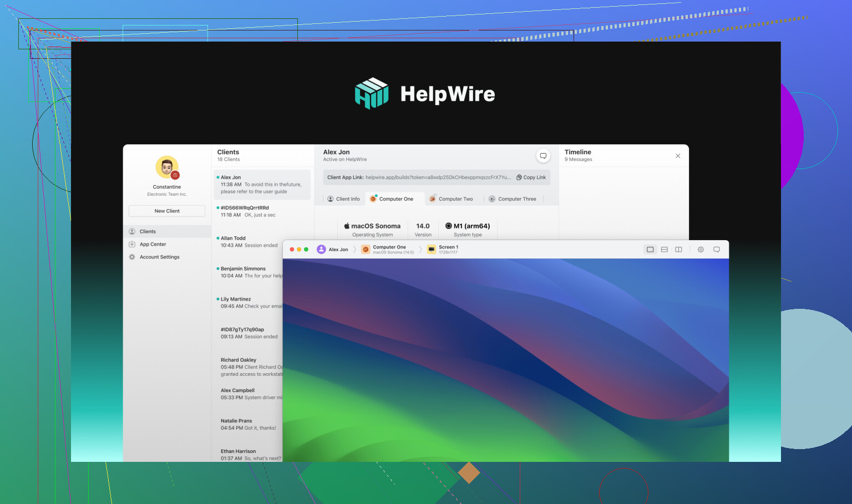
Task: Select Natalie Prans conversation
Action: pyautogui.click(x=248, y=425)
